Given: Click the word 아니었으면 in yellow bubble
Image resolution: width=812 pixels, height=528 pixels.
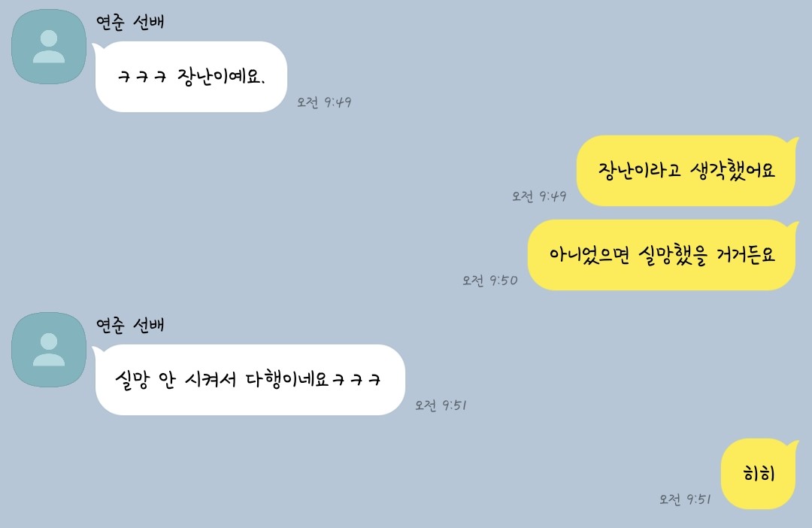Looking at the screenshot, I should [589, 254].
